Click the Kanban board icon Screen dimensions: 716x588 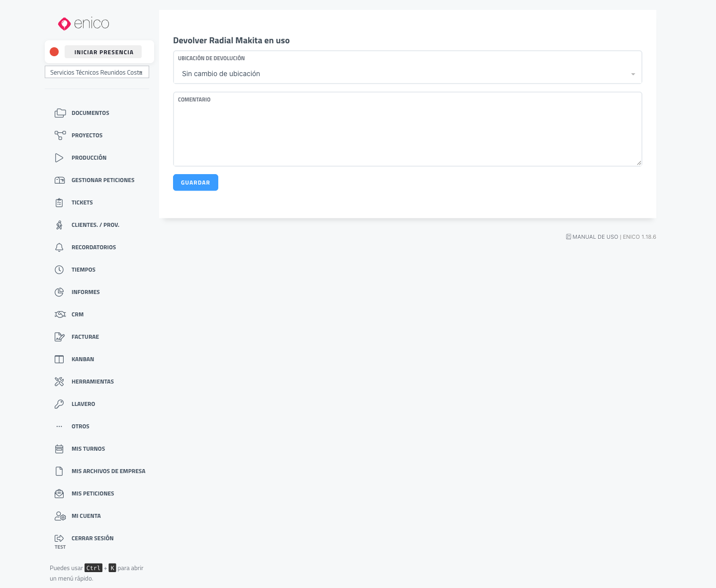[59, 359]
